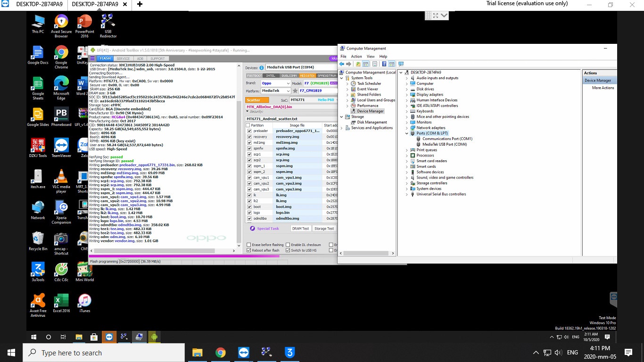Open Excel 2016 desktop shortcut
644x362 pixels.
[61, 303]
